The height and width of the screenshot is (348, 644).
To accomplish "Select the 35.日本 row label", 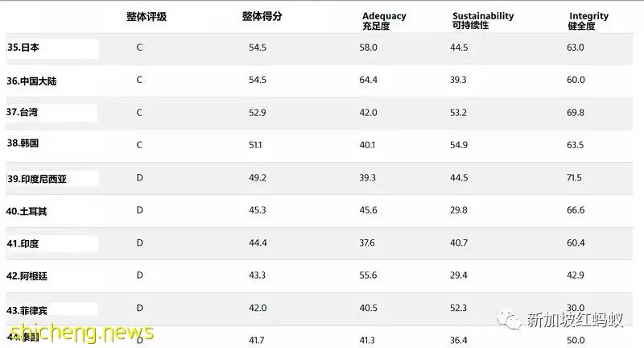I will click(23, 48).
